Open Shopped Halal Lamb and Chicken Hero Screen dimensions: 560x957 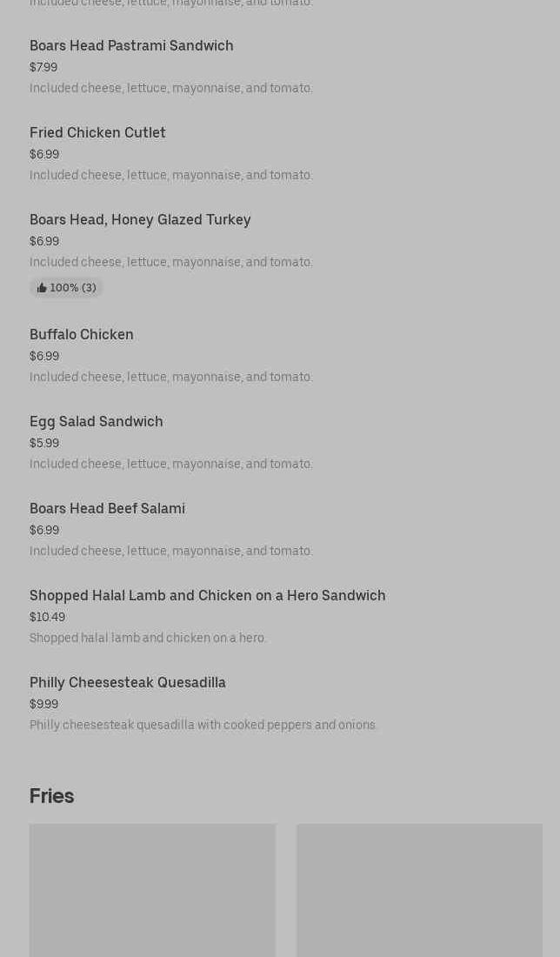(207, 595)
